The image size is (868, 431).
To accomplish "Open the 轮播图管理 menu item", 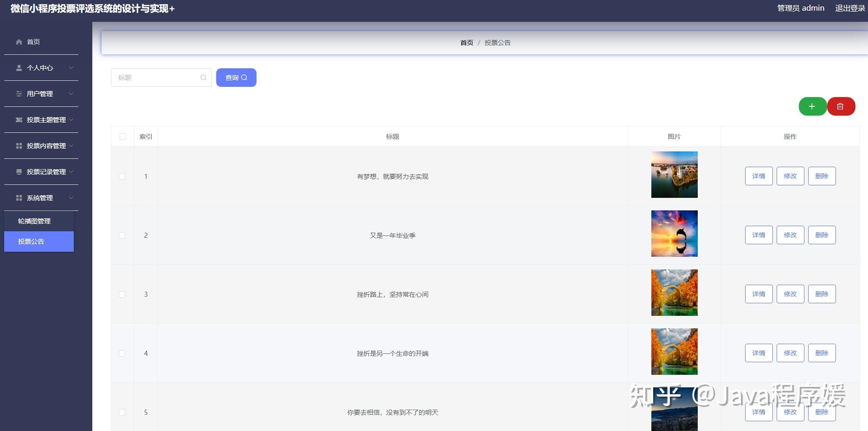I will point(34,221).
